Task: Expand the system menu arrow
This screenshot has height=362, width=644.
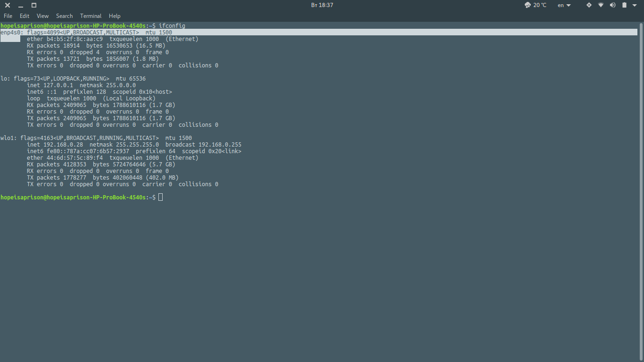Action: click(635, 5)
